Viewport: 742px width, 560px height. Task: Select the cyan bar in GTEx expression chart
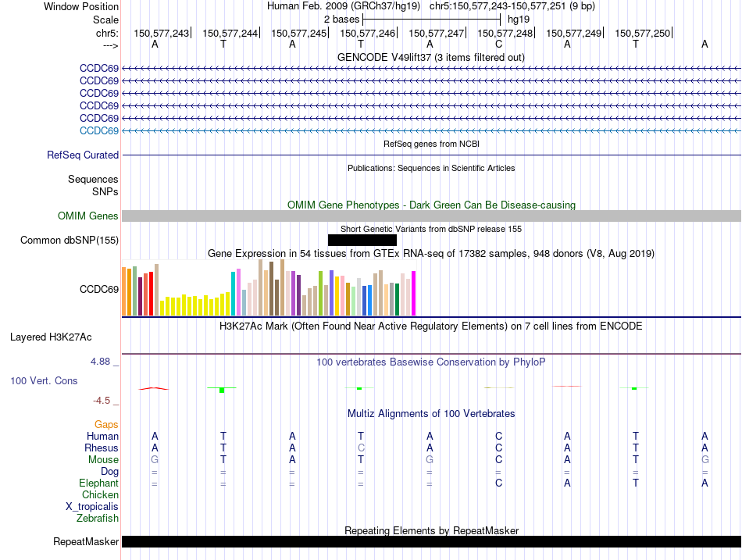(233, 294)
